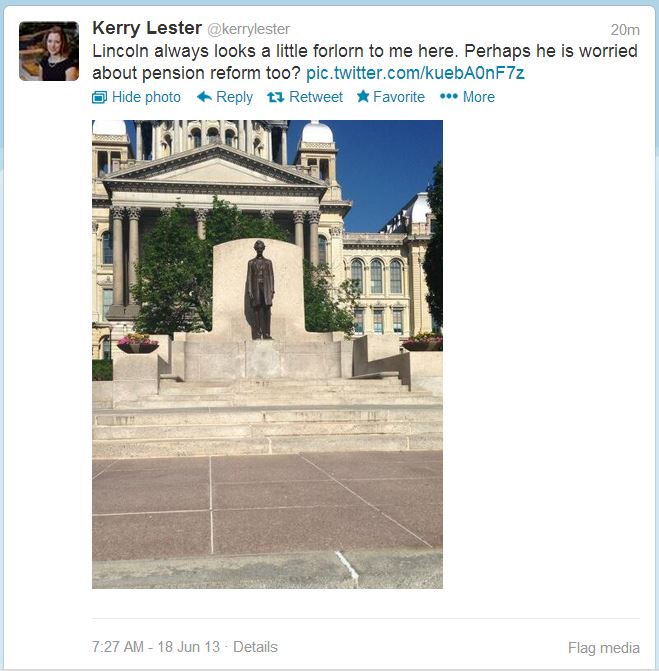This screenshot has height=671, width=659.
Task: Open tweet Details link
Action: coord(255,647)
